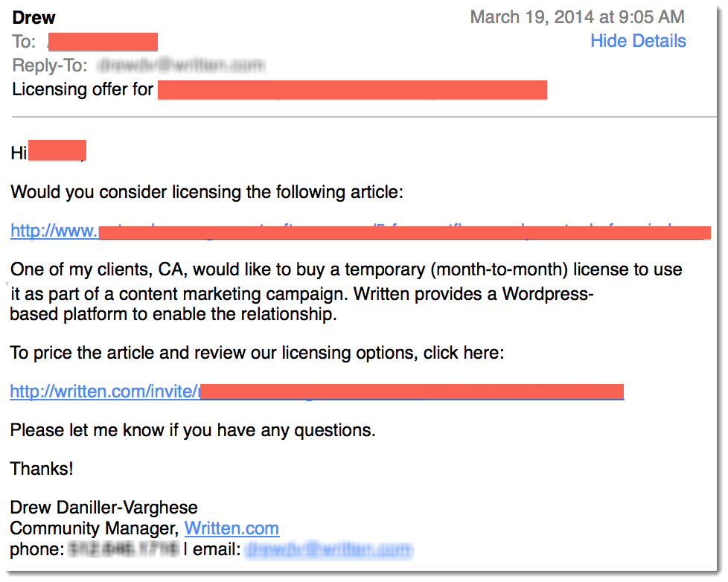Select the sender name Drew
728x582 pixels.
coord(34,18)
